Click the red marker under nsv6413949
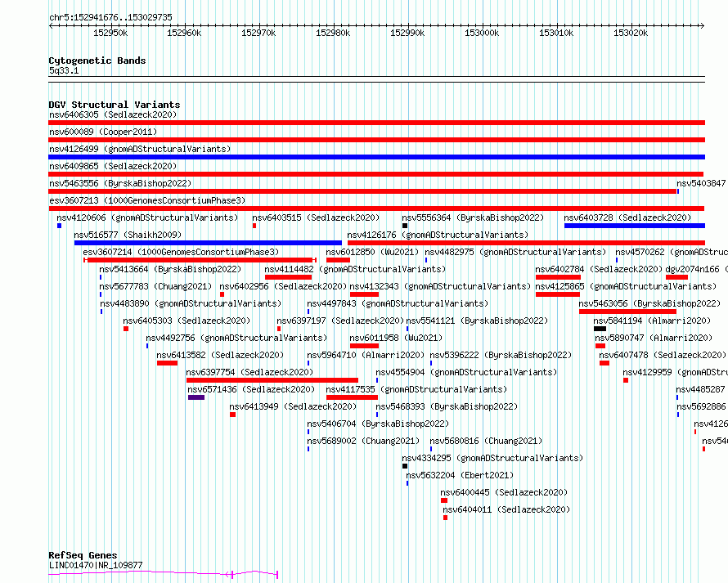728x583 pixels. (x=232, y=415)
